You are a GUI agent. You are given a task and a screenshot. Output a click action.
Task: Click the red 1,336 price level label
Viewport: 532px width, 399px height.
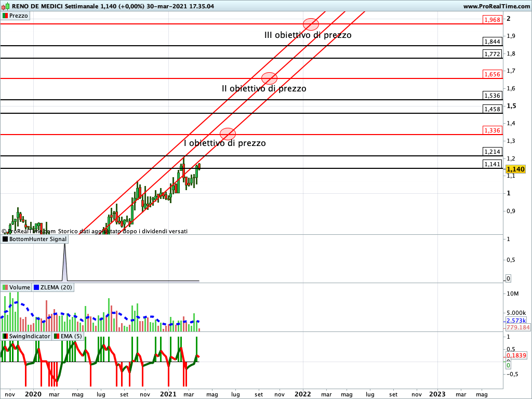click(491, 130)
